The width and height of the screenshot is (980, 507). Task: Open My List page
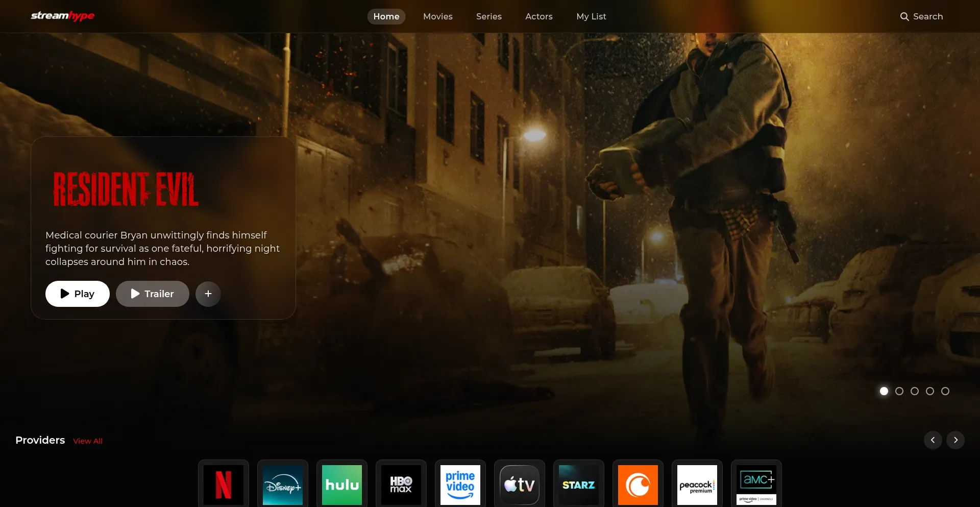591,16
